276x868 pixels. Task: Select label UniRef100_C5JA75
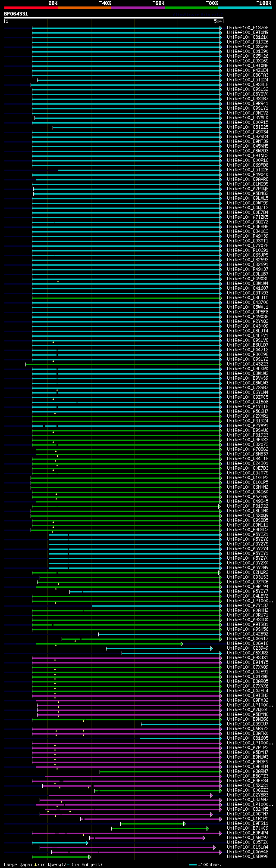248,473
